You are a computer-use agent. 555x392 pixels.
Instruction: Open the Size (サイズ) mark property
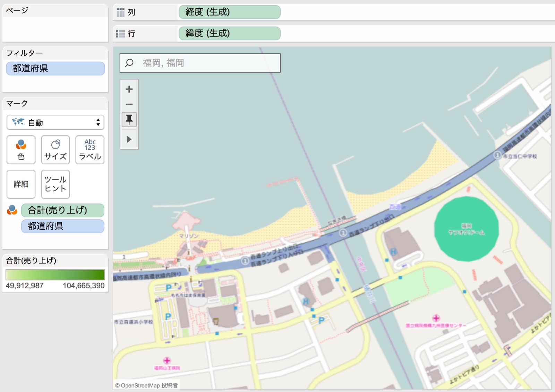(x=55, y=150)
